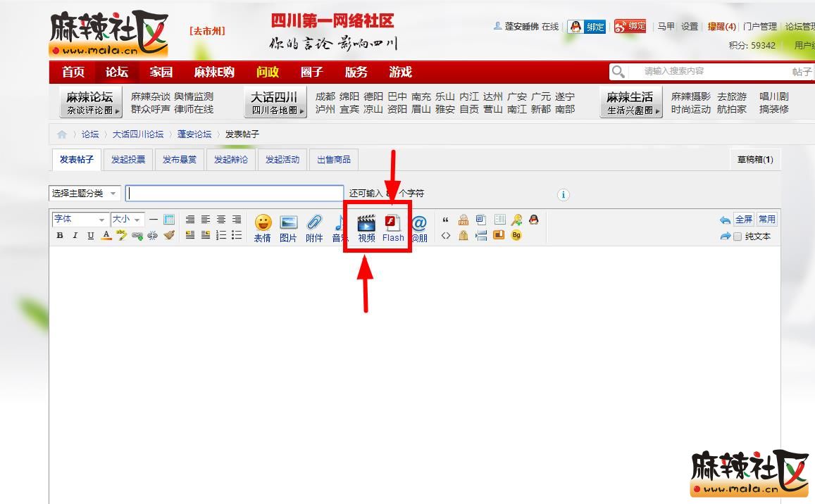Image resolution: width=815 pixels, height=504 pixels.
Task: Open the font color picker
Action: [x=106, y=235]
